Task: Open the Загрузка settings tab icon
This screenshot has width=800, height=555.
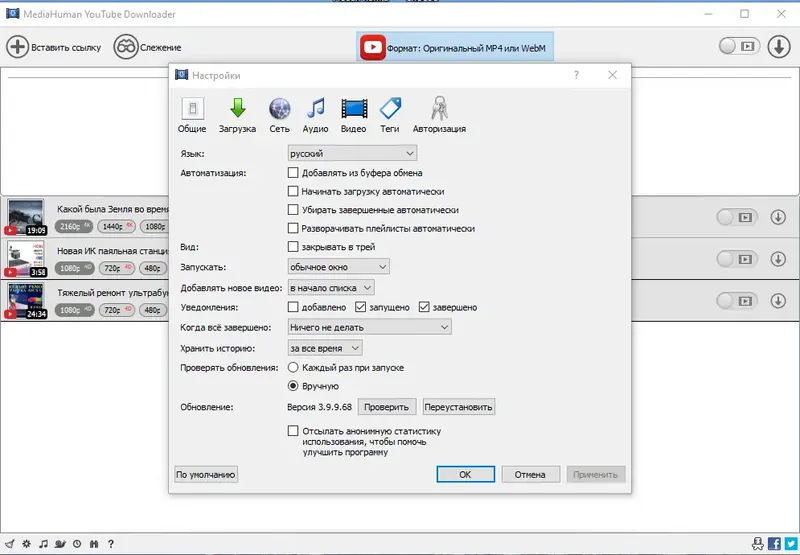Action: (237, 108)
